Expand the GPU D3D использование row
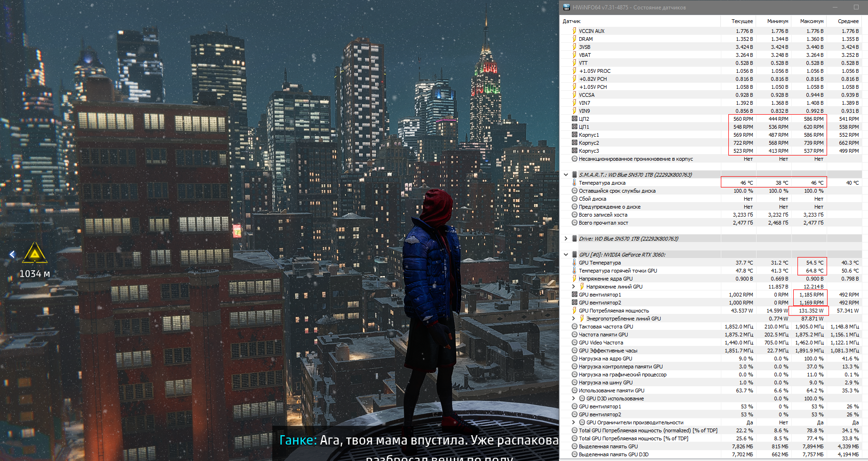 (573, 398)
